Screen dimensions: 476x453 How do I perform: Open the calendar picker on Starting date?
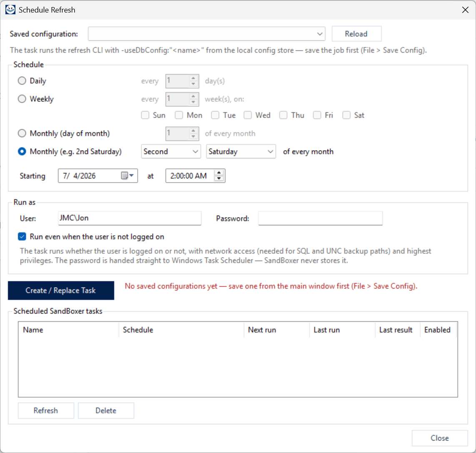coord(128,176)
